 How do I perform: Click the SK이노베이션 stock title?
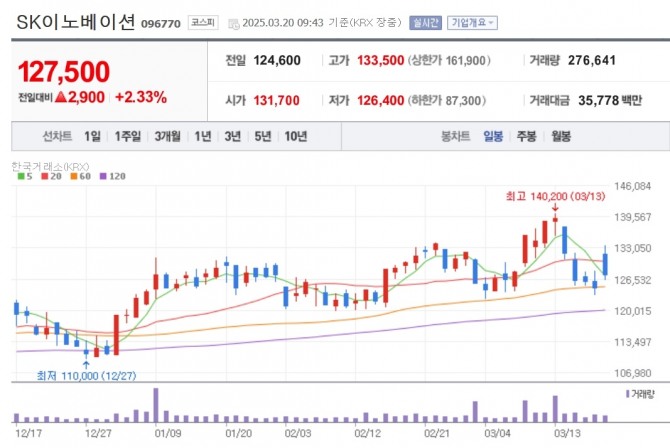tap(76, 22)
